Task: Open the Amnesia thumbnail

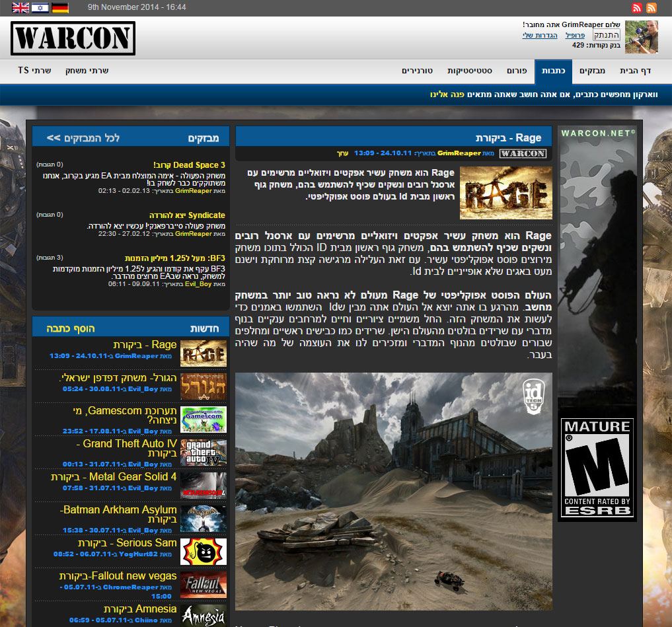Action: coord(203,616)
